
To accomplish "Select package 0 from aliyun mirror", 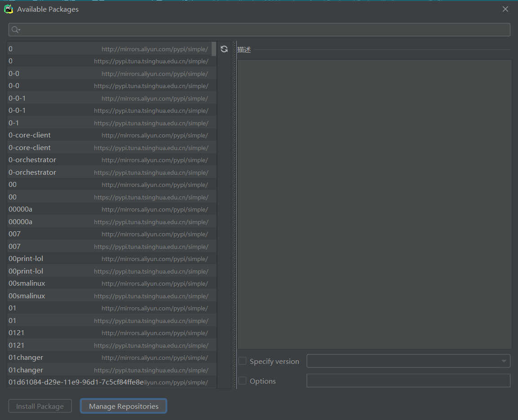I will (112, 49).
